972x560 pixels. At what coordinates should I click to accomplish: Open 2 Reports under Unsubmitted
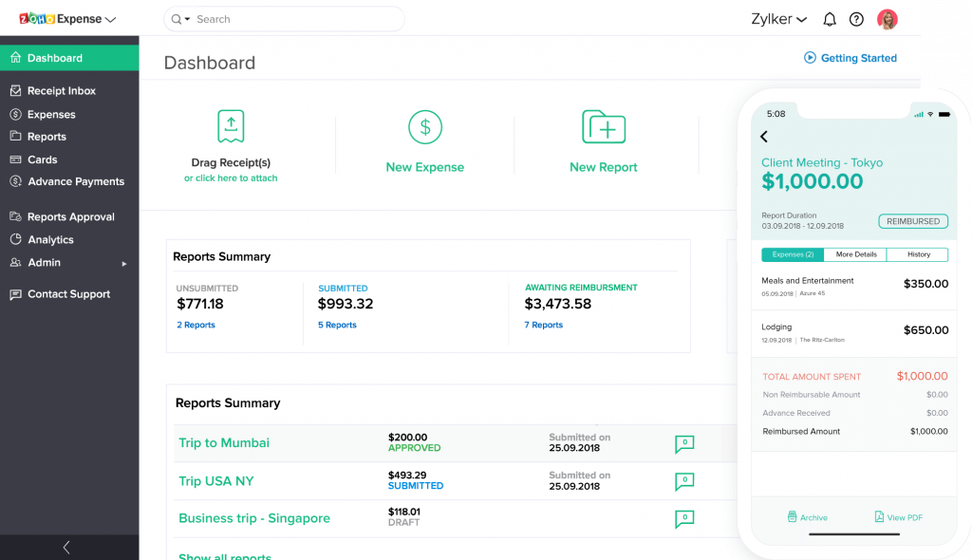coord(196,325)
